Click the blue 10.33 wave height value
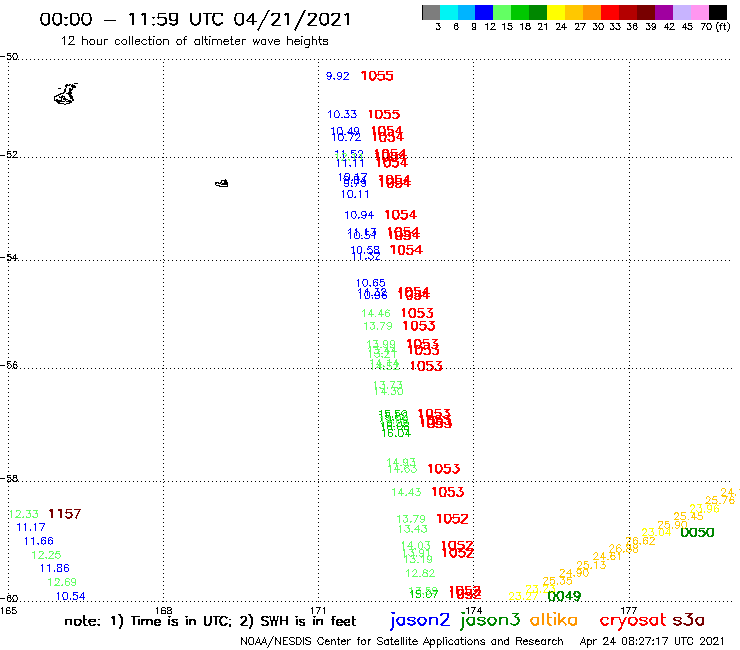The width and height of the screenshot is (740, 650). [342, 114]
